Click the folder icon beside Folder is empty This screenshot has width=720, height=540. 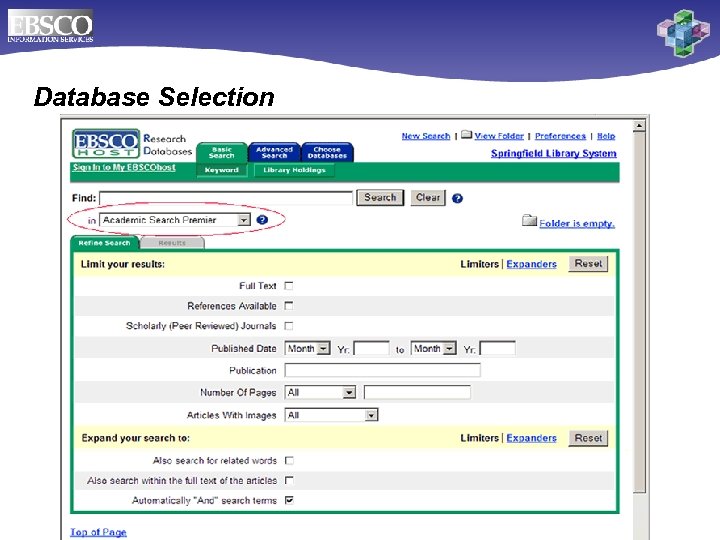point(529,221)
